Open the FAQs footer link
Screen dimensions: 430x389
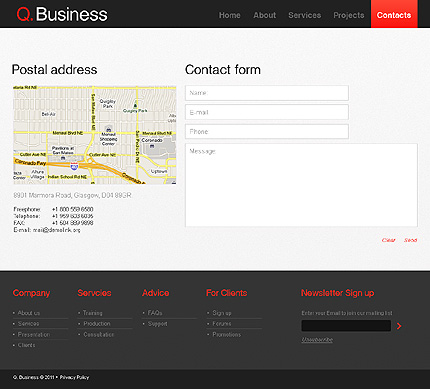coord(155,313)
